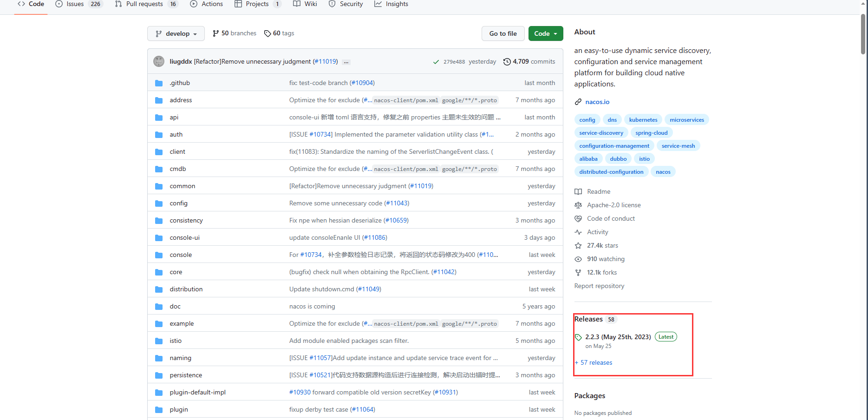Open the Actions tab
The image size is (868, 420).
(207, 4)
